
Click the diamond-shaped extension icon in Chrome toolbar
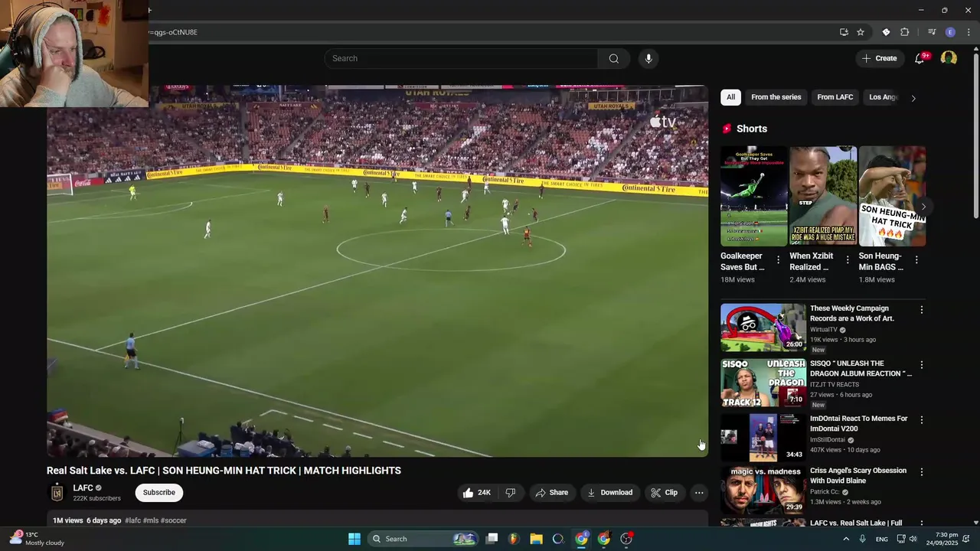tap(886, 32)
